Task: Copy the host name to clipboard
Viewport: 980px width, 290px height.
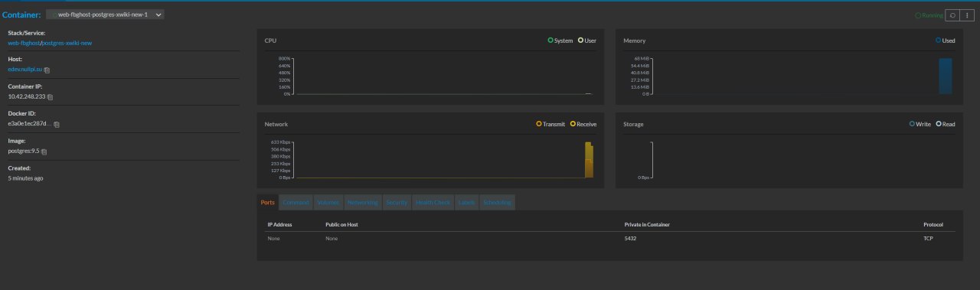Action: pos(47,70)
